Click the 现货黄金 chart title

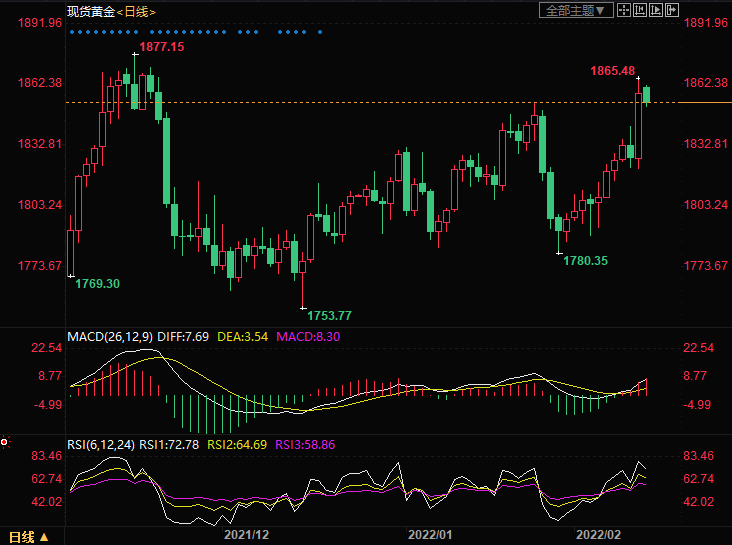click(x=90, y=11)
